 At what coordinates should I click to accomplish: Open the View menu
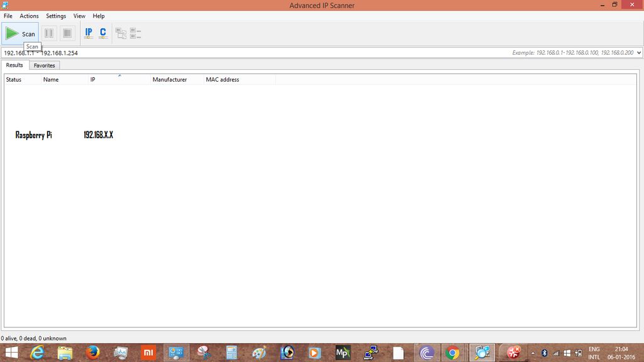click(79, 16)
